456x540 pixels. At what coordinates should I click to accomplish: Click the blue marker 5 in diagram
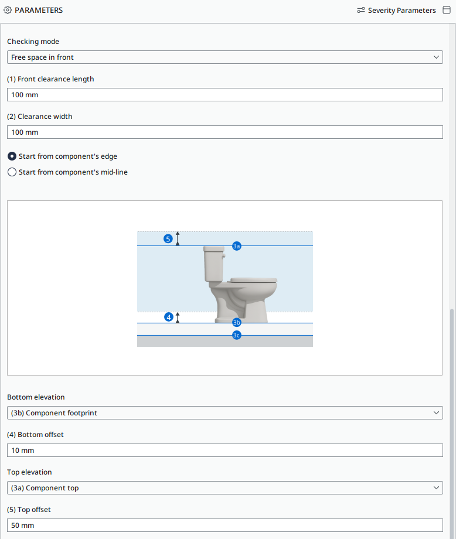click(x=168, y=239)
